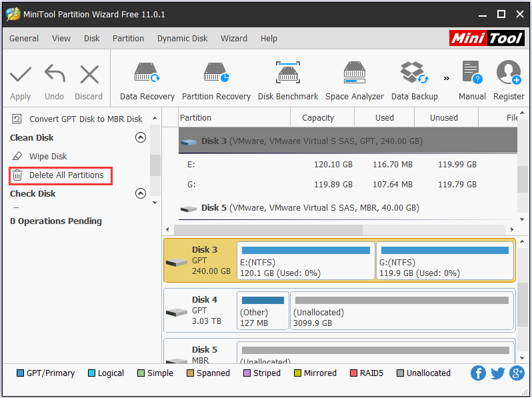This screenshot has width=532, height=398.
Task: Select E:(NTFS) partition block
Action: click(x=306, y=261)
